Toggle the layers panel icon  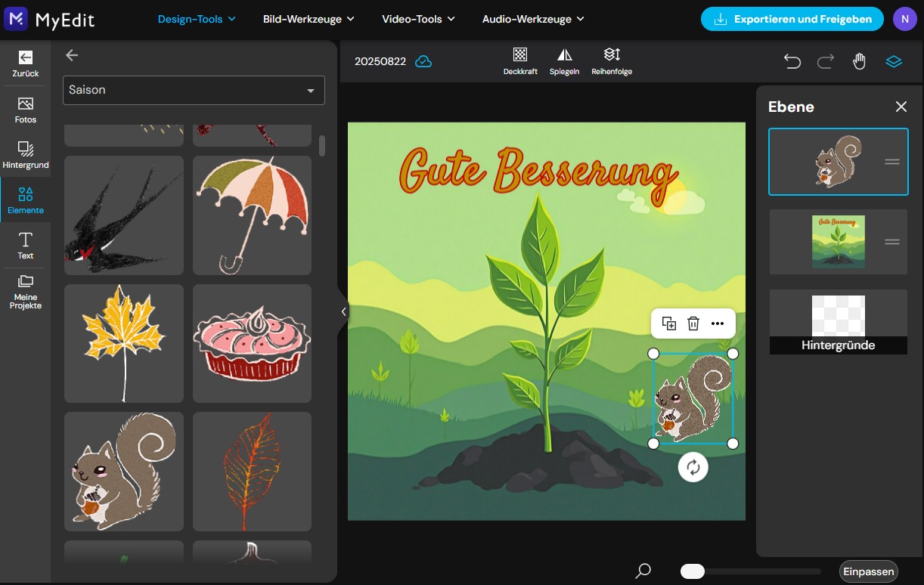894,61
